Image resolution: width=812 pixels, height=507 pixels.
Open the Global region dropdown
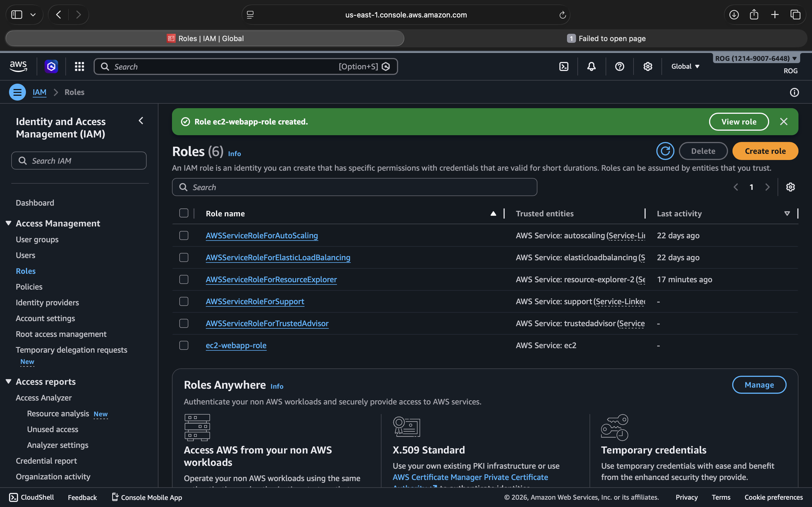685,66
